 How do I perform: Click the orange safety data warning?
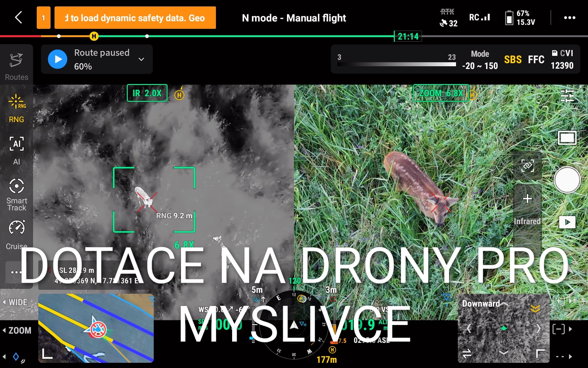pyautogui.click(x=135, y=18)
